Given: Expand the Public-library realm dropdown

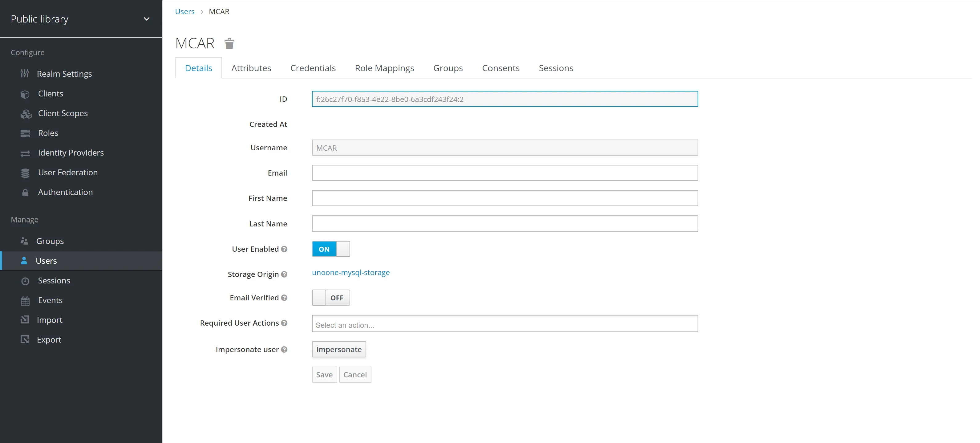Looking at the screenshot, I should point(147,19).
